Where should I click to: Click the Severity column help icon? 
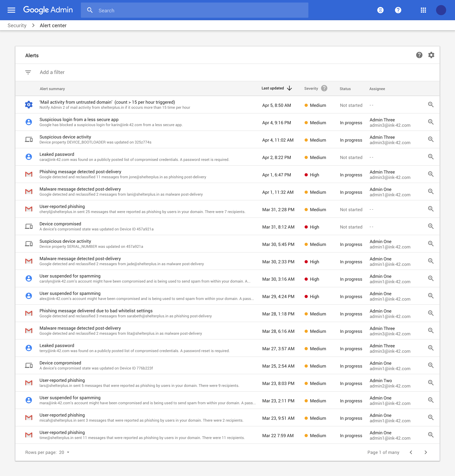click(324, 88)
